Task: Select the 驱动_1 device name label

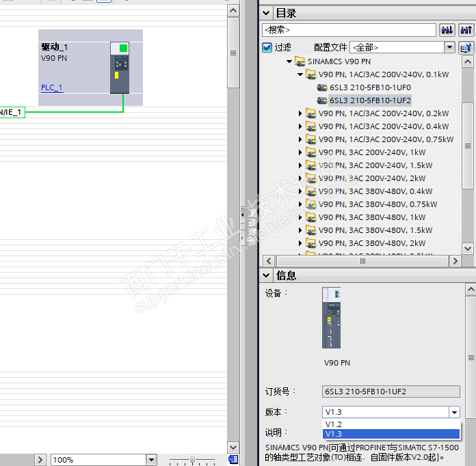Action: pos(54,47)
